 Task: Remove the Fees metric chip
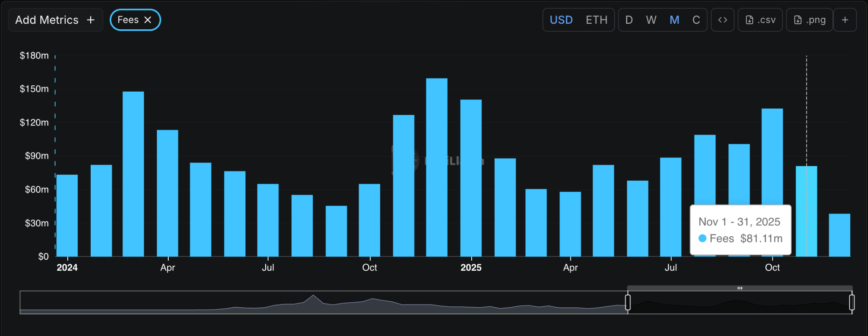148,20
